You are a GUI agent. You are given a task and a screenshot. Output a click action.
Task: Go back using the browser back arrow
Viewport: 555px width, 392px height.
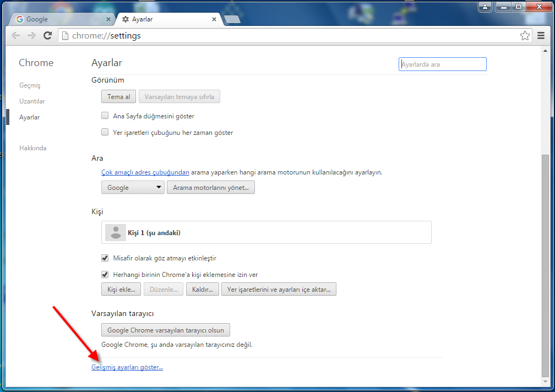click(15, 35)
